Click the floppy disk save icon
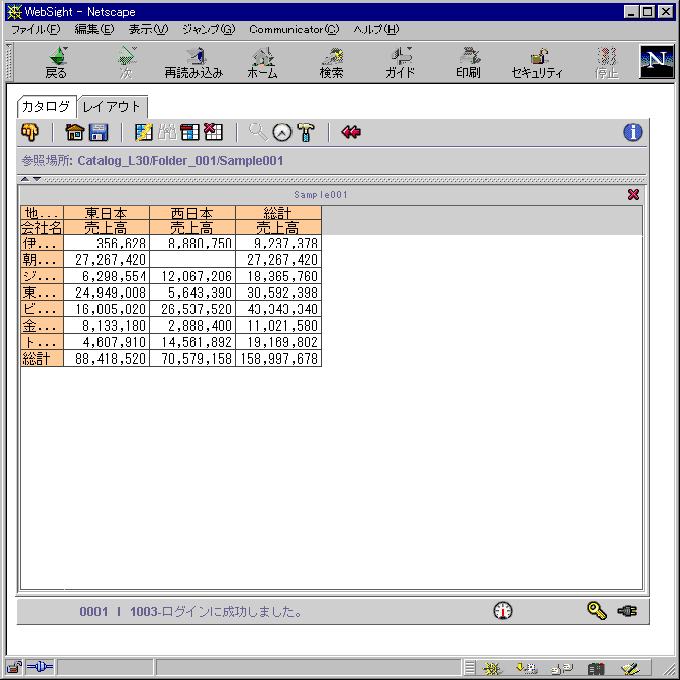This screenshot has height=680, width=680. 98,132
